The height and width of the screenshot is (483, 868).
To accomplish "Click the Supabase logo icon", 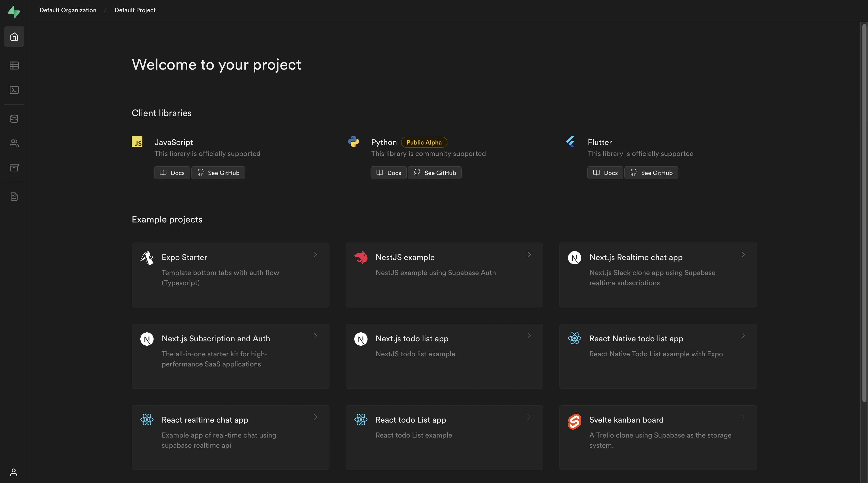I will [14, 12].
